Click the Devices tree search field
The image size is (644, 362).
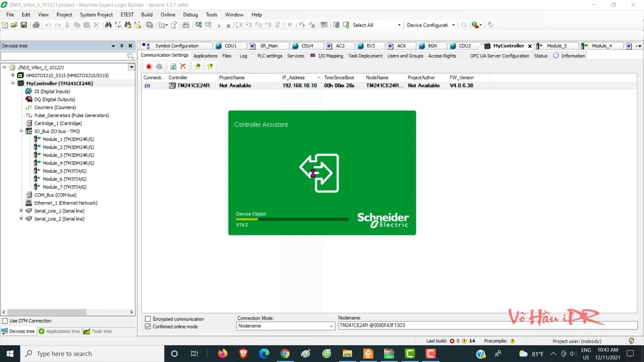coord(64,56)
